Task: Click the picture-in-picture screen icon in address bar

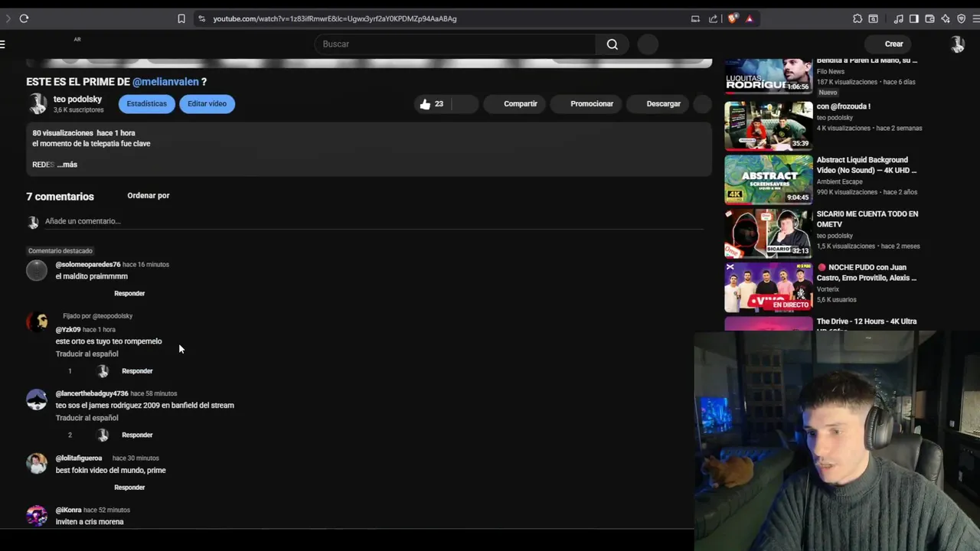Action: [695, 18]
